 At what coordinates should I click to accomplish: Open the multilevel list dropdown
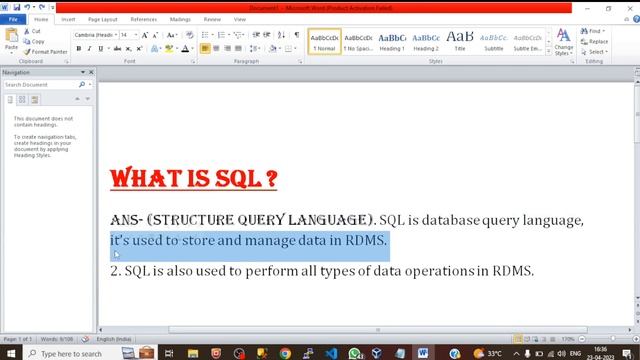pos(239,35)
